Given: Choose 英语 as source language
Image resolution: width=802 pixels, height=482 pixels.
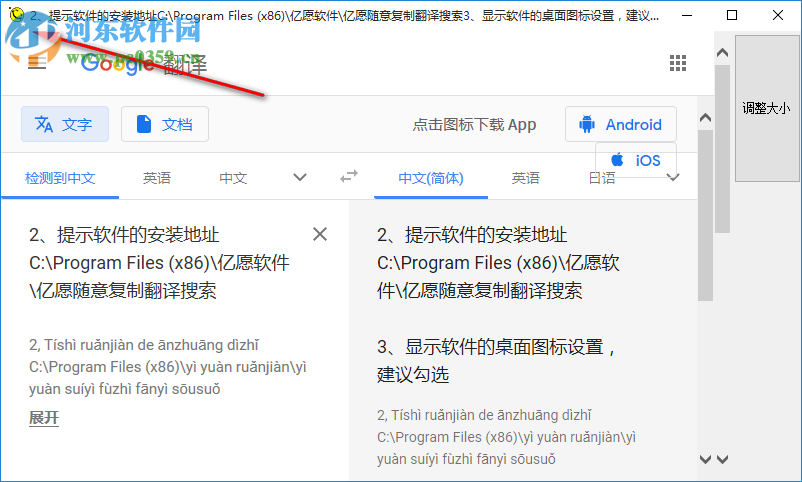Looking at the screenshot, I should (x=157, y=178).
